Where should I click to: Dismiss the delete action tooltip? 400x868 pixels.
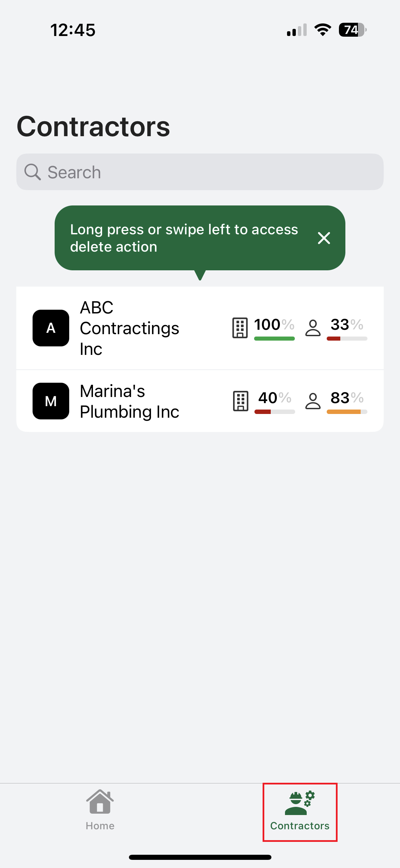pyautogui.click(x=324, y=238)
